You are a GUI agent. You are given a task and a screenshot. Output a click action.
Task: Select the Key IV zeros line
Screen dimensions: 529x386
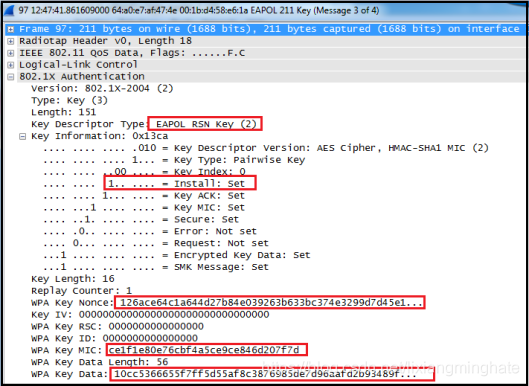150,315
